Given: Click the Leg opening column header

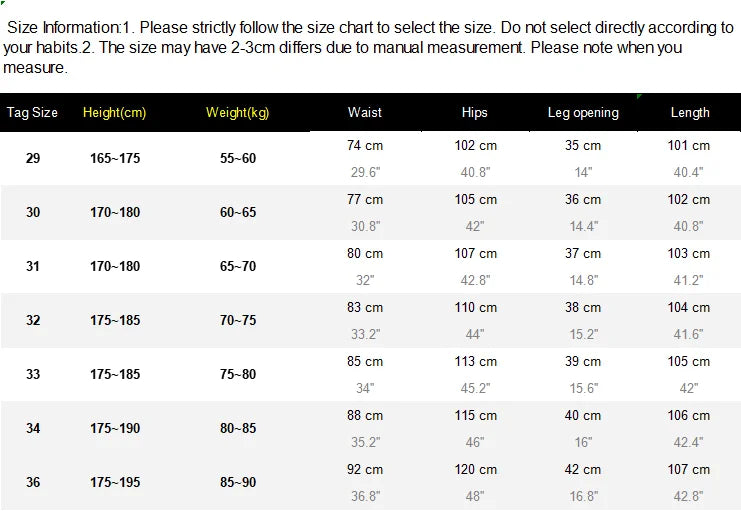Looking at the screenshot, I should pyautogui.click(x=583, y=113).
